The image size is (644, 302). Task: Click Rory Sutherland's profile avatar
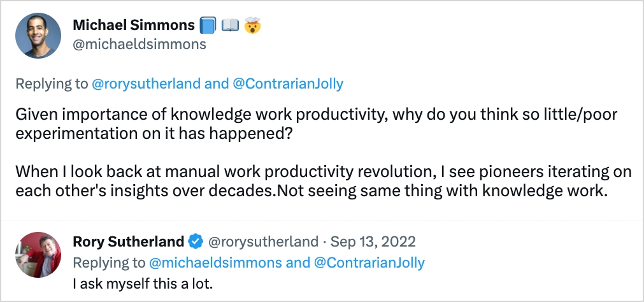click(x=38, y=255)
